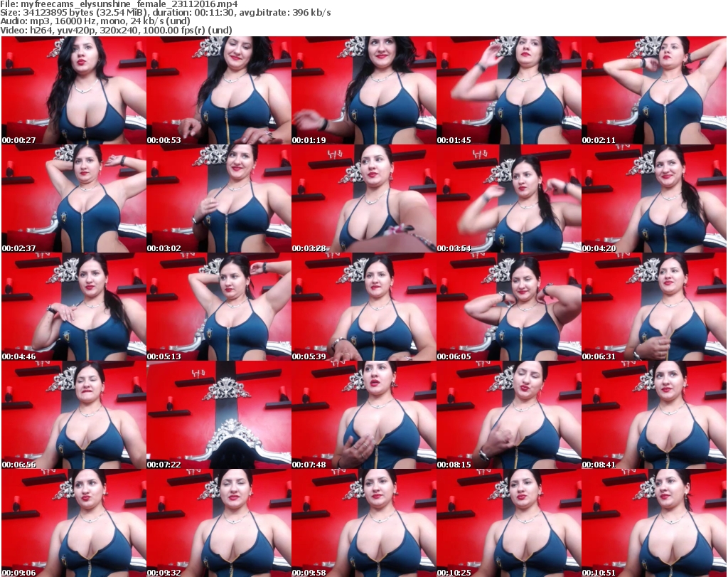Viewport: 728px width, 577px height.
Task: Click the 'File:' name line in header
Action: pyautogui.click(x=119, y=4)
